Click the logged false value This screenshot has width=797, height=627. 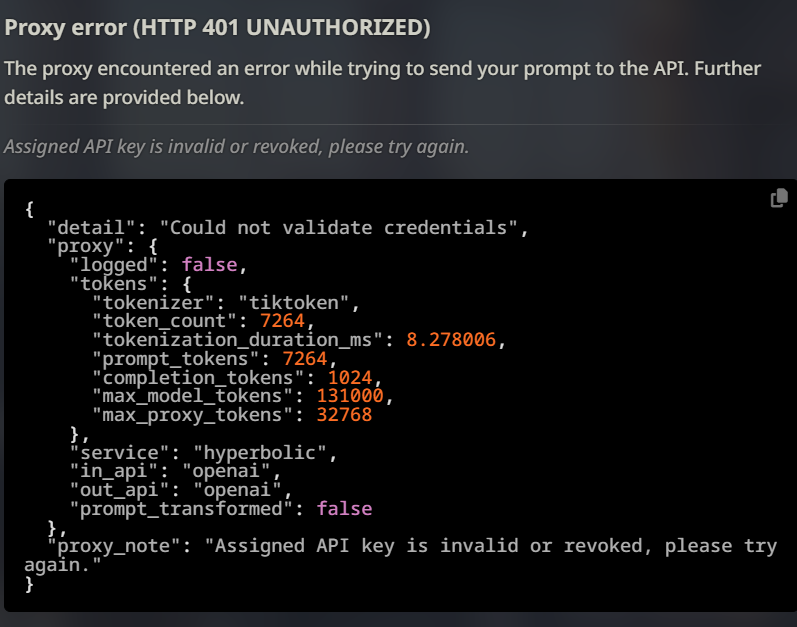pyautogui.click(x=209, y=265)
